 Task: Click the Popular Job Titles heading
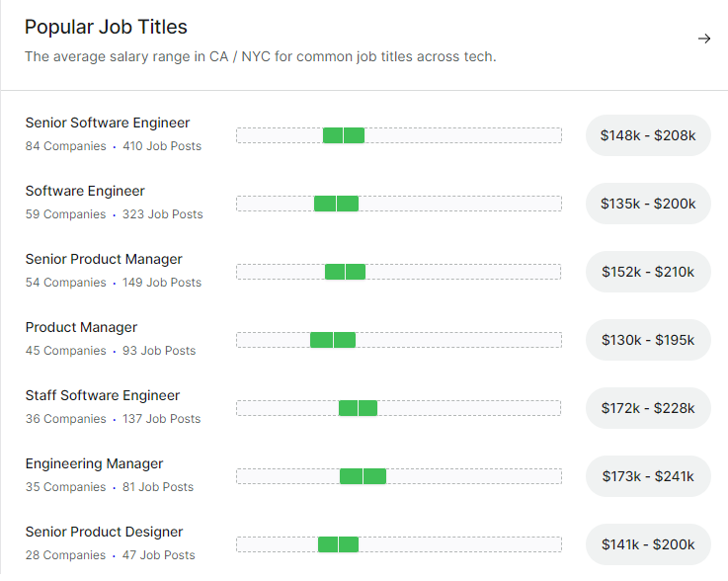point(106,27)
